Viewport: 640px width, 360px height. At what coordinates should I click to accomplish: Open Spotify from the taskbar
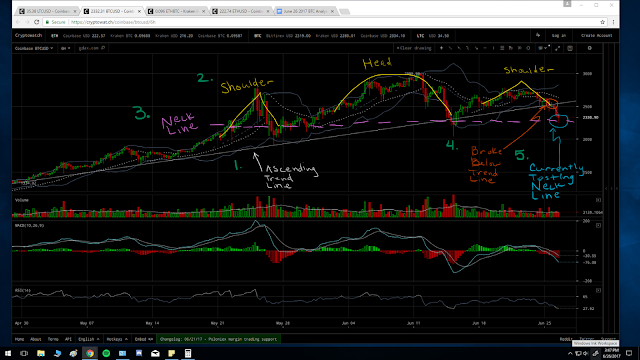click(x=106, y=353)
